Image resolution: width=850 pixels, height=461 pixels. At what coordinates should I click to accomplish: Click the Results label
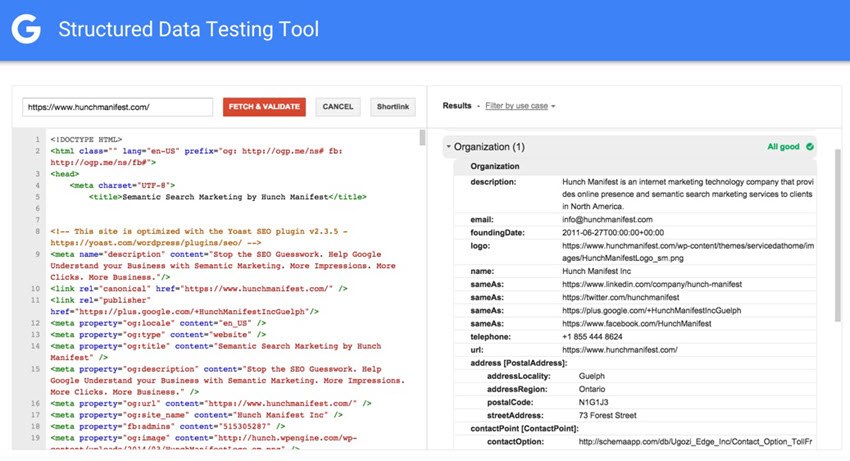pyautogui.click(x=457, y=106)
